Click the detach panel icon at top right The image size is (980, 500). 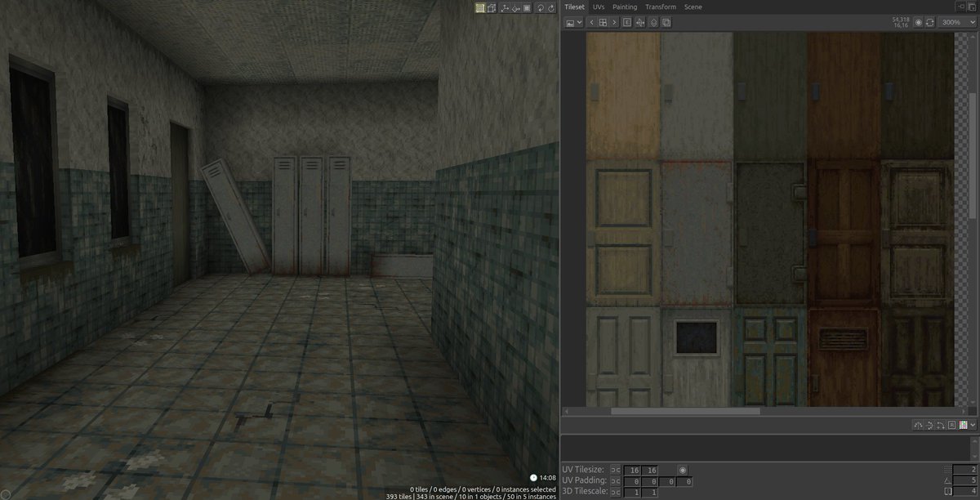click(x=961, y=7)
